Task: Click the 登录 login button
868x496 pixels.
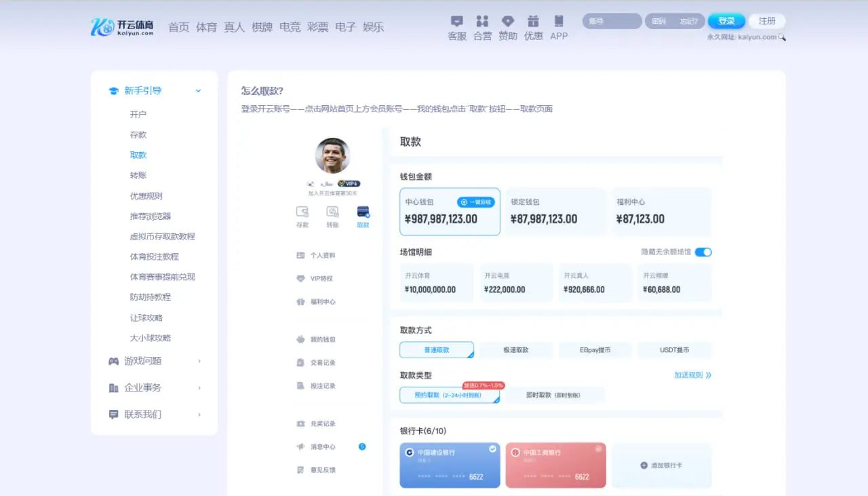Action: [726, 21]
